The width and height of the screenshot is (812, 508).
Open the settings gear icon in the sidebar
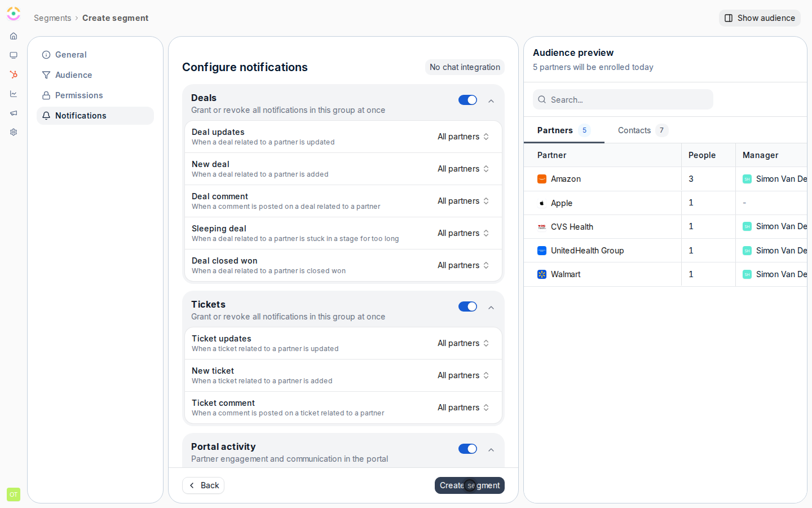[14, 132]
